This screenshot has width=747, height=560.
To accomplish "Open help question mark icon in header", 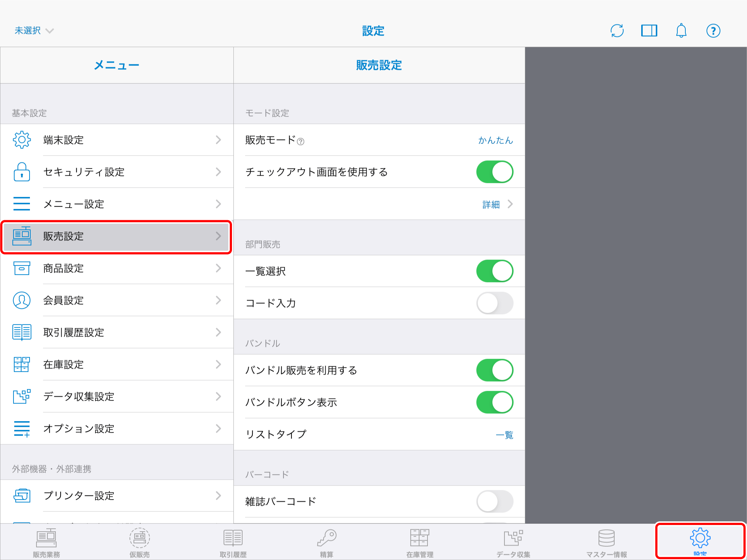I will click(x=713, y=31).
